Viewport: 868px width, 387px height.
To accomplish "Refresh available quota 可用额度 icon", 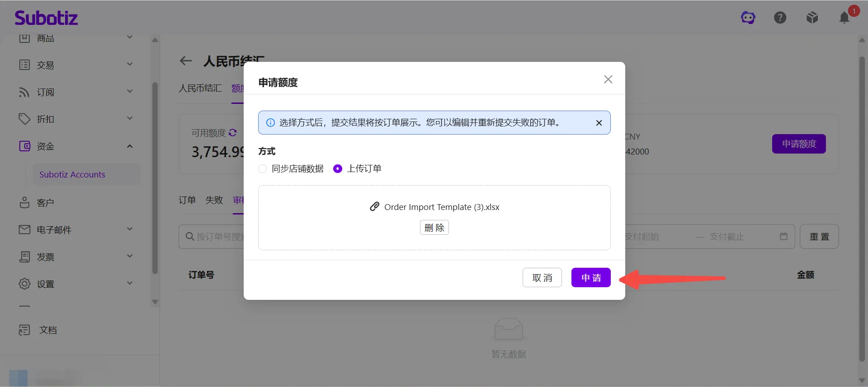I will [x=233, y=132].
